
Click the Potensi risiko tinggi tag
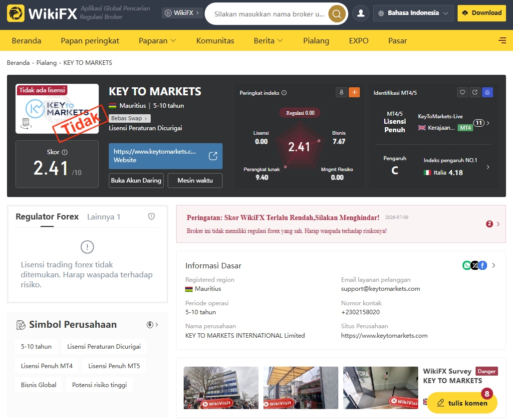click(99, 385)
